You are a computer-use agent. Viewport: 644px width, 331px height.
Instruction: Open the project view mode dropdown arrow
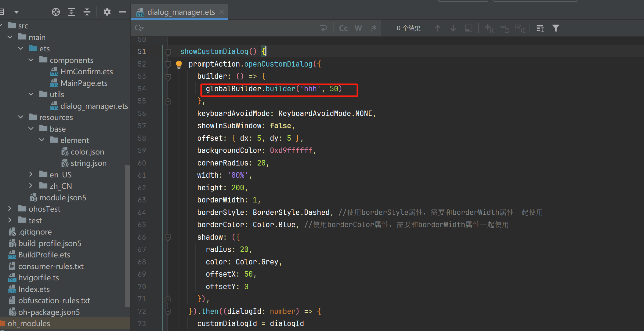pos(16,12)
